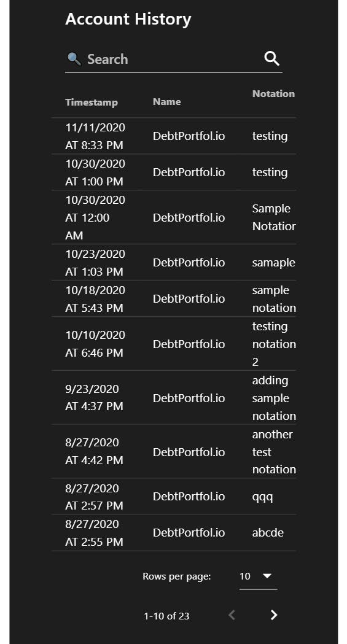Click the 'samaple' notation cell
This screenshot has height=644, width=347.
pos(273,262)
